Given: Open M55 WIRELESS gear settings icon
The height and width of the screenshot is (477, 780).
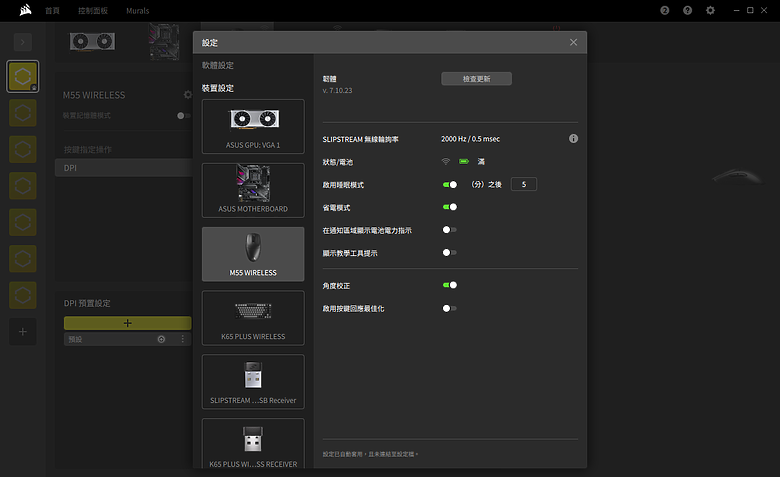Looking at the screenshot, I should (188, 95).
